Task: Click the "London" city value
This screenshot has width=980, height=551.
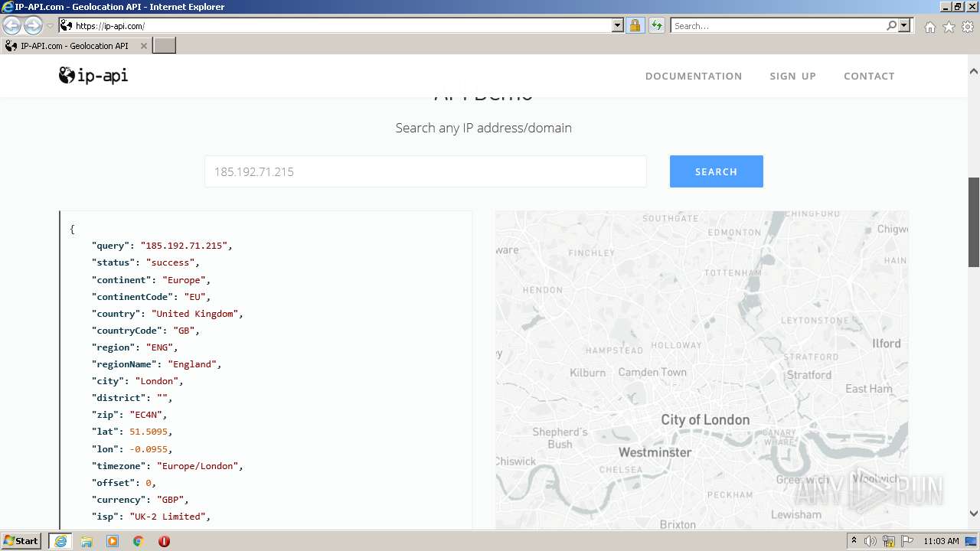Action: pyautogui.click(x=157, y=381)
